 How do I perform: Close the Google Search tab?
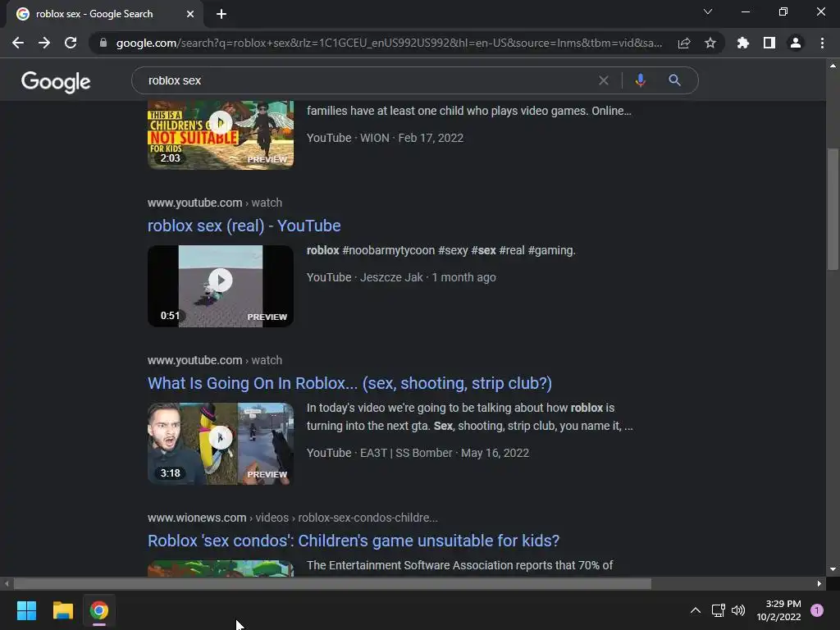(x=190, y=14)
